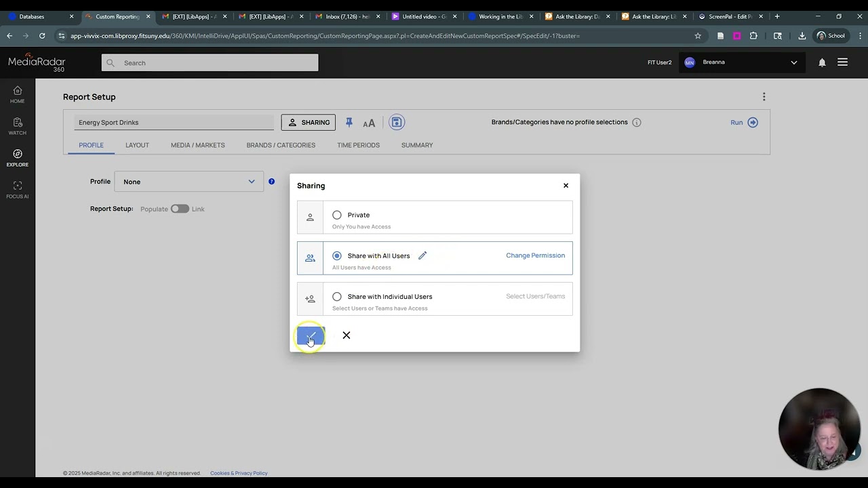Screen dimensions: 868x488
Task: Click the MediaRadar search field
Action: pos(210,63)
